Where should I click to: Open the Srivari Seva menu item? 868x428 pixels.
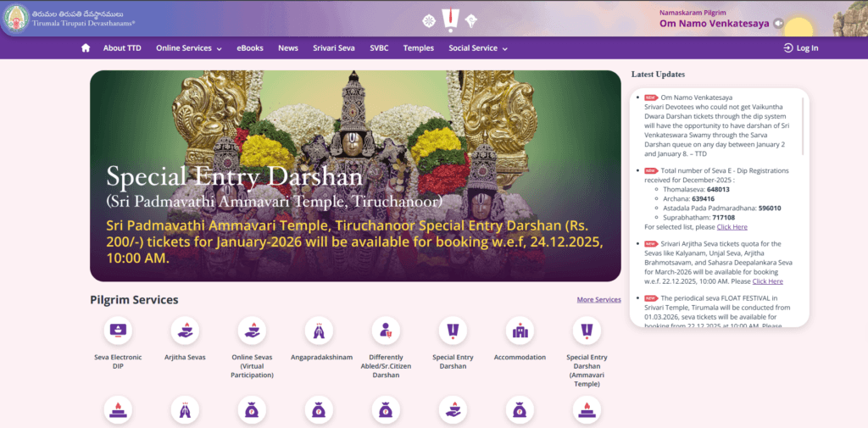point(334,48)
